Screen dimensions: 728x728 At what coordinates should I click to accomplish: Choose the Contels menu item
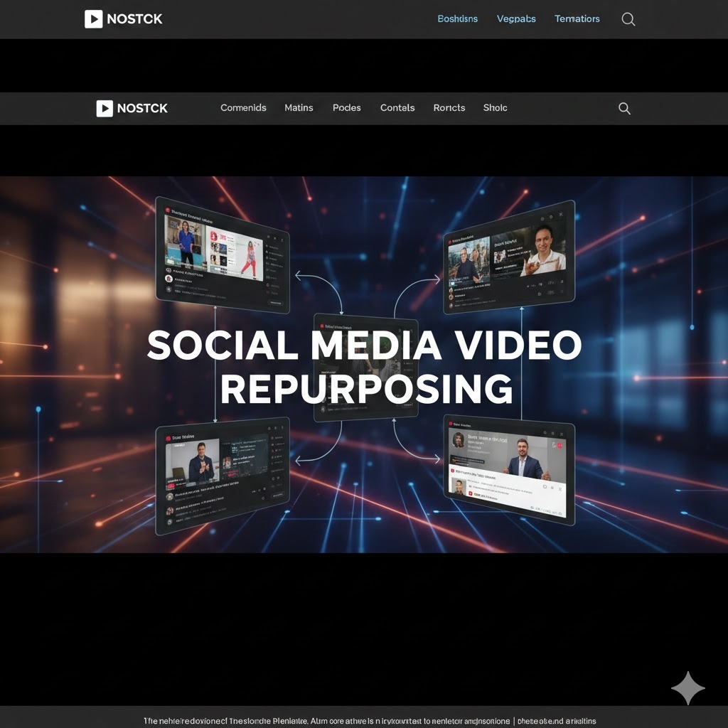tap(397, 108)
